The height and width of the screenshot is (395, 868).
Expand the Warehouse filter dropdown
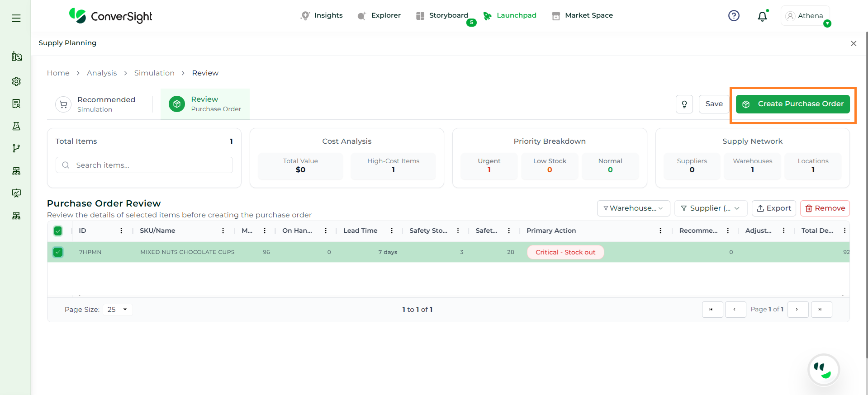633,208
